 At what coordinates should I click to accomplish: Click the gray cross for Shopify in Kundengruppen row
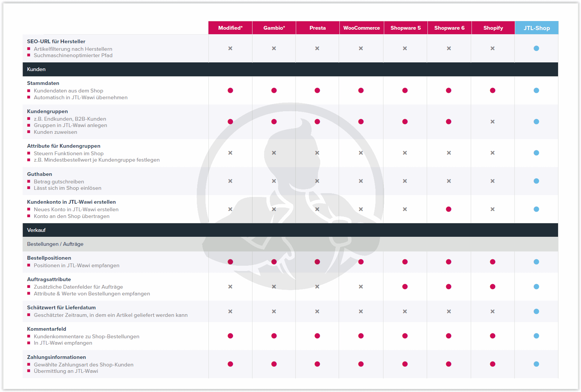click(x=493, y=122)
